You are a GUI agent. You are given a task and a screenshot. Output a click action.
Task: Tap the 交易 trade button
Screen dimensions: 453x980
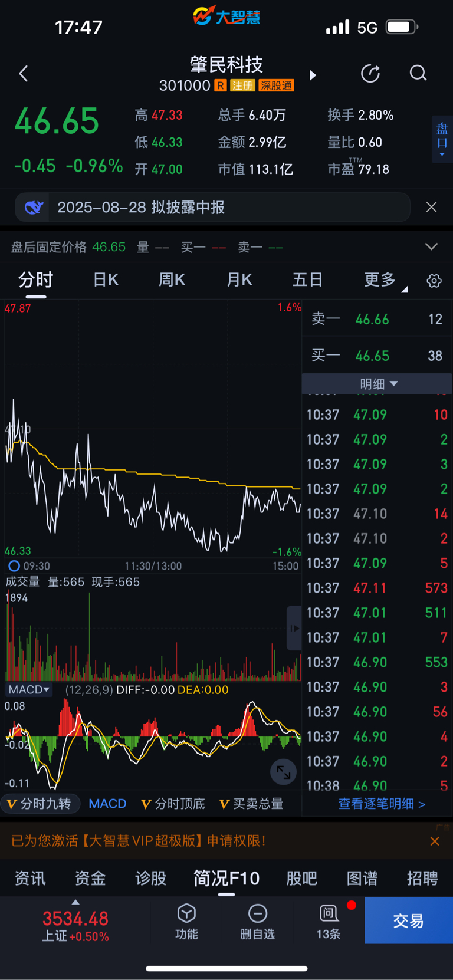(409, 920)
